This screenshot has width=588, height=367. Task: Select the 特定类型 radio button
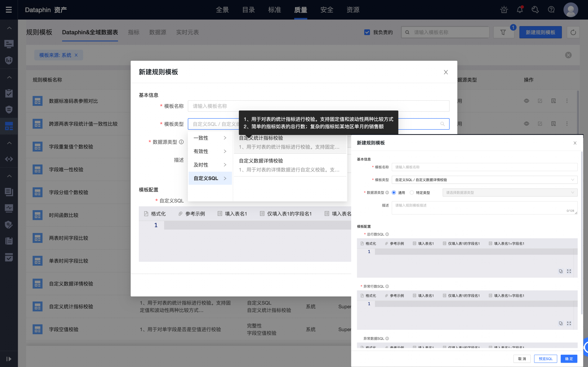[412, 193]
